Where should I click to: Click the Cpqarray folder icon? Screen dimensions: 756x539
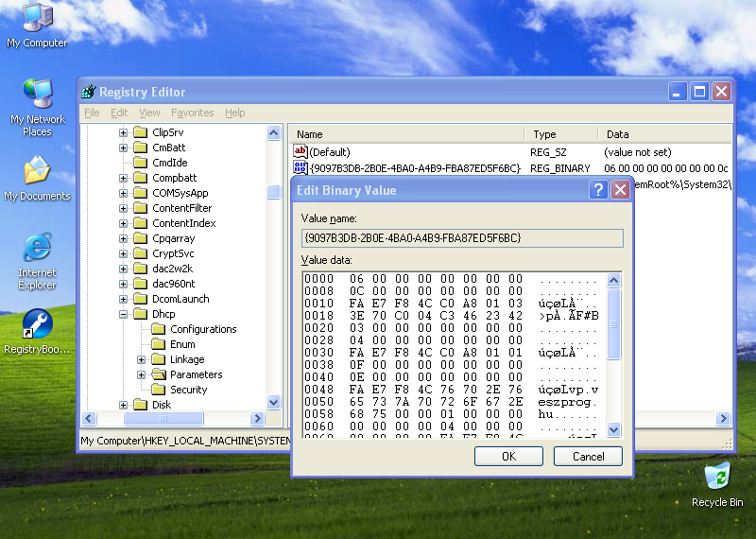click(x=140, y=238)
